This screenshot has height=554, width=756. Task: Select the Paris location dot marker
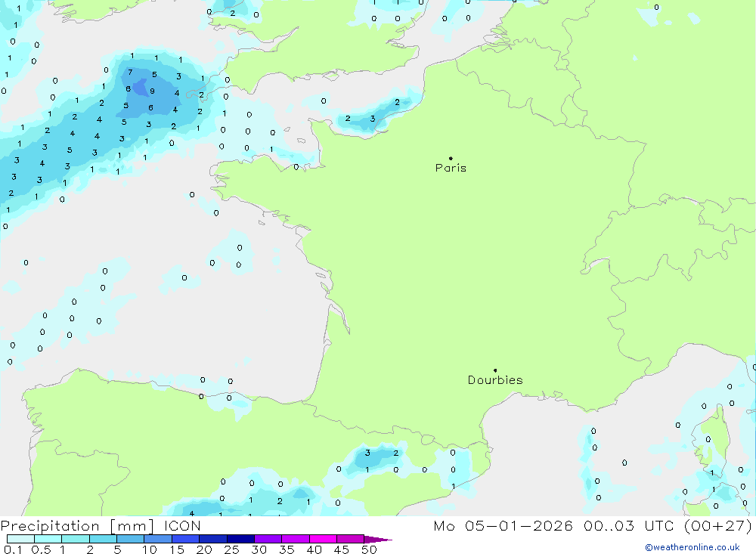coord(451,158)
